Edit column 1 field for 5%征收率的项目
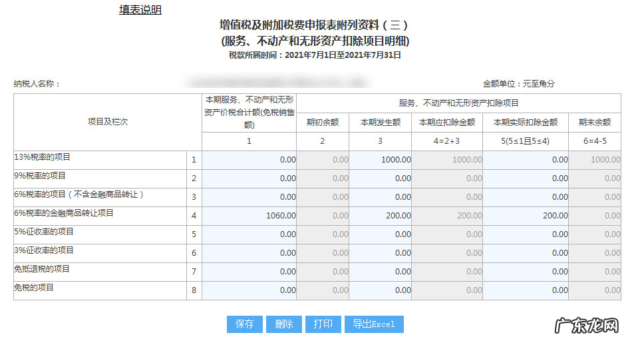This screenshot has width=644, height=345. 249,234
